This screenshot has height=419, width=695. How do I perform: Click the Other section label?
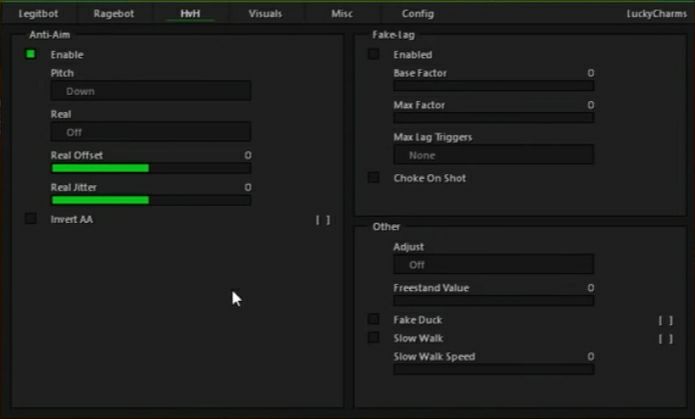(x=386, y=227)
